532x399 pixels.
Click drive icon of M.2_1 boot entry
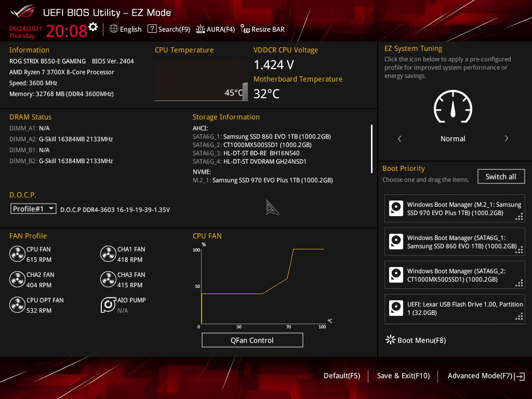point(396,208)
